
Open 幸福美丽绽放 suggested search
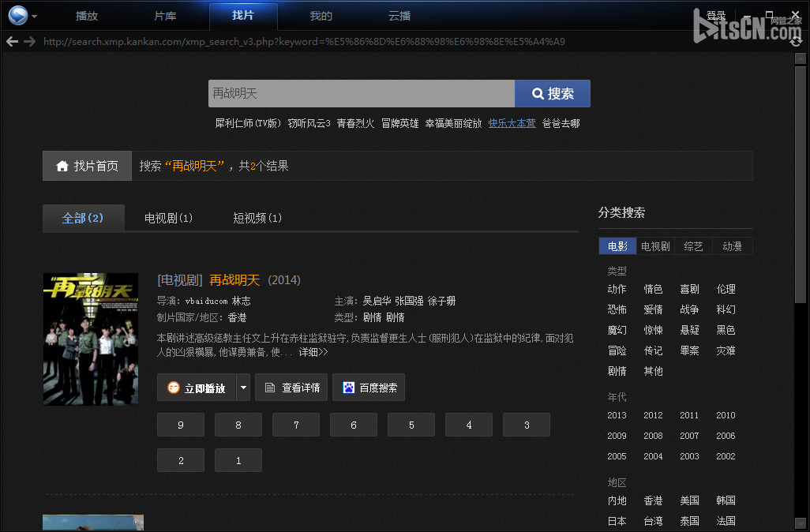pyautogui.click(x=453, y=123)
